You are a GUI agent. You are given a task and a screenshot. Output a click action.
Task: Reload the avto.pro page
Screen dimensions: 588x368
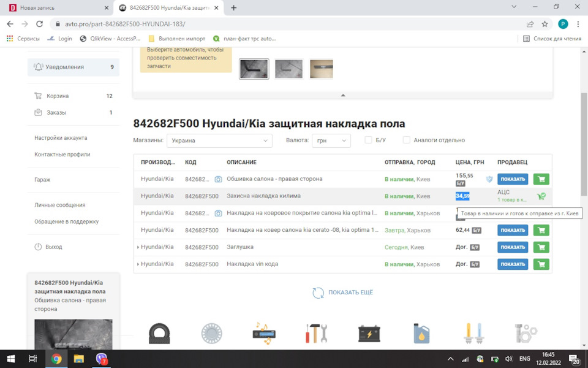[x=39, y=24]
